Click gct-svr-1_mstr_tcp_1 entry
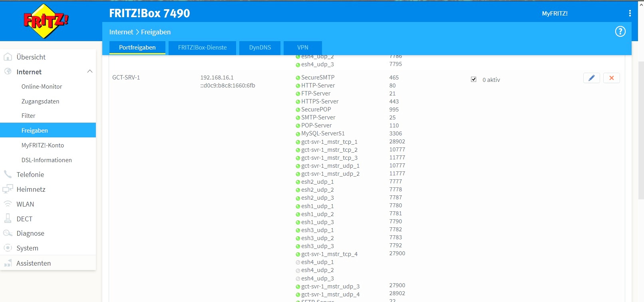 click(330, 142)
